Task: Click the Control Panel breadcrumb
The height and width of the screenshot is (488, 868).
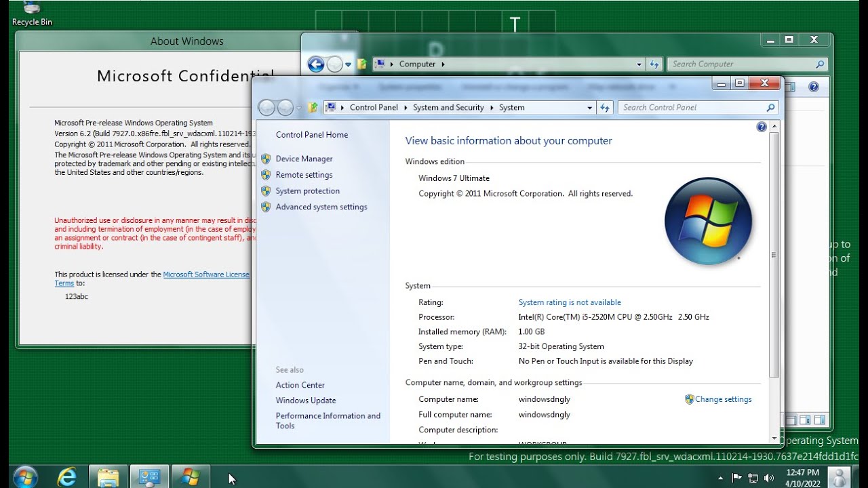Action: pyautogui.click(x=374, y=107)
